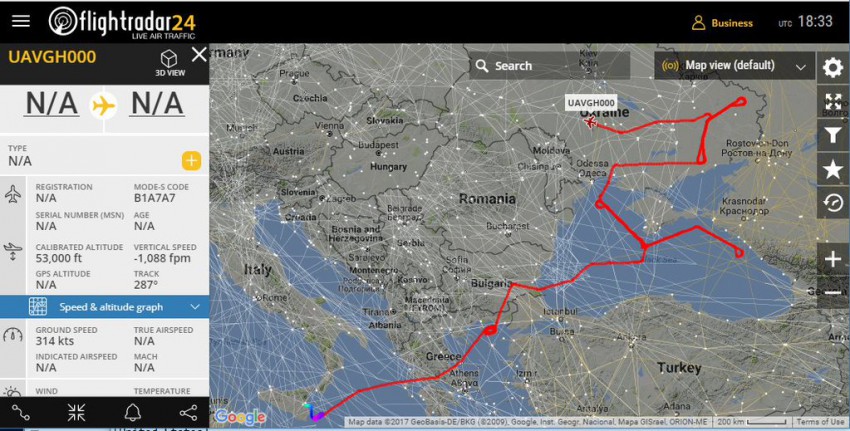Viewport: 850px width, 431px height.
Task: Toggle fullscreen map mode
Action: click(x=833, y=101)
